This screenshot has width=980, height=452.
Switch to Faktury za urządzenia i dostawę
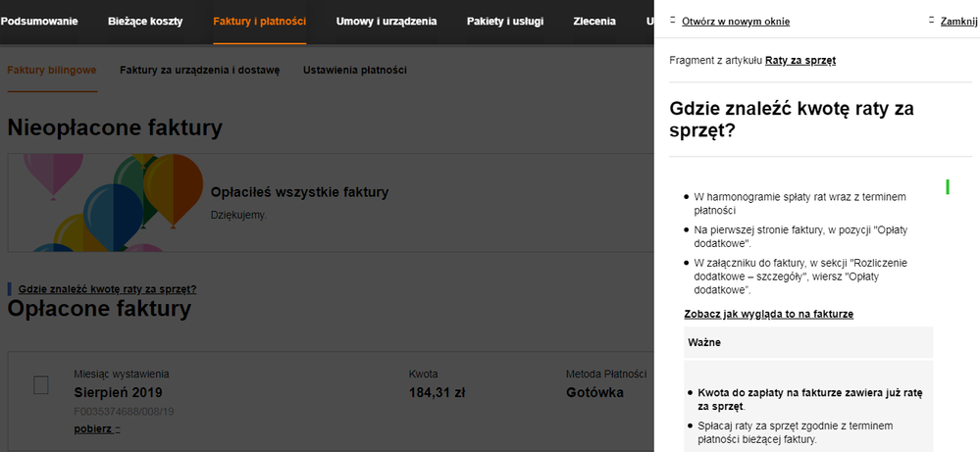pos(199,71)
